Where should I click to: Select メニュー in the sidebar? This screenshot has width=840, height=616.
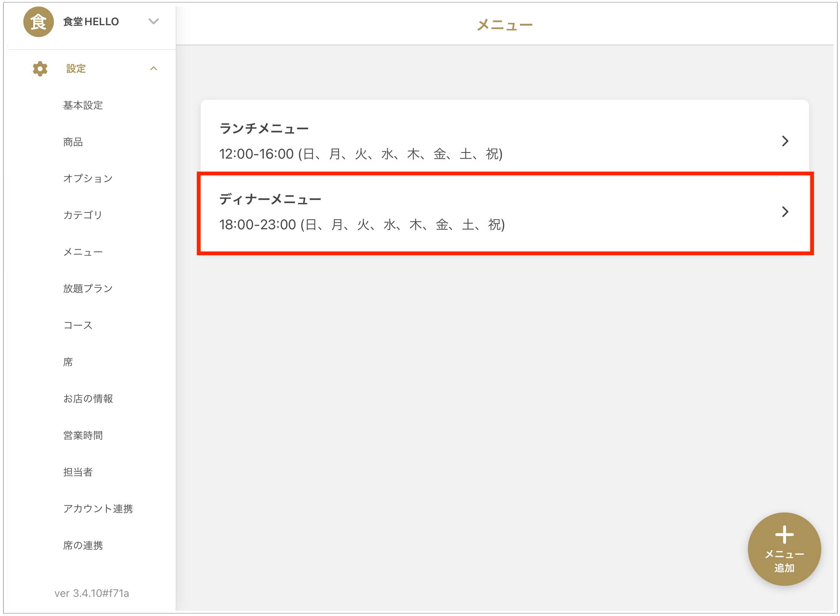tap(83, 252)
